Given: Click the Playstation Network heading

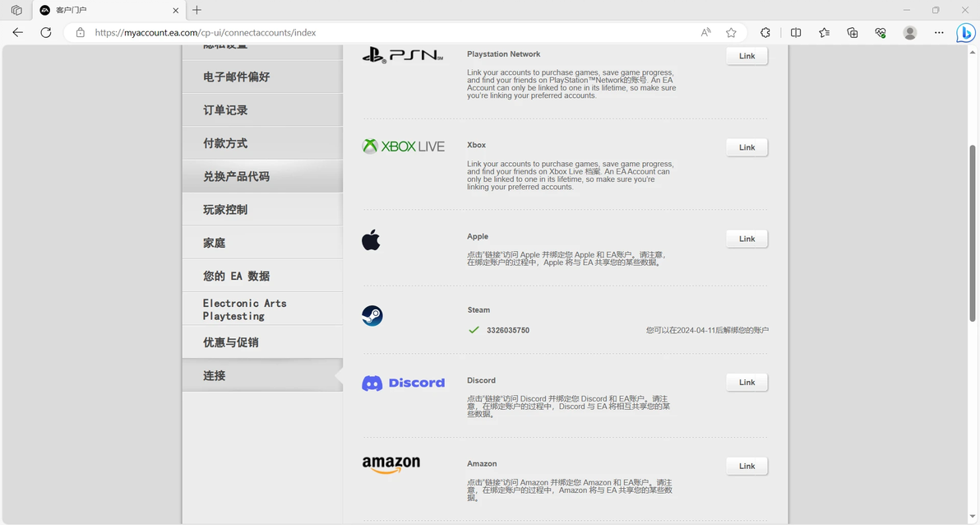Looking at the screenshot, I should [503, 54].
